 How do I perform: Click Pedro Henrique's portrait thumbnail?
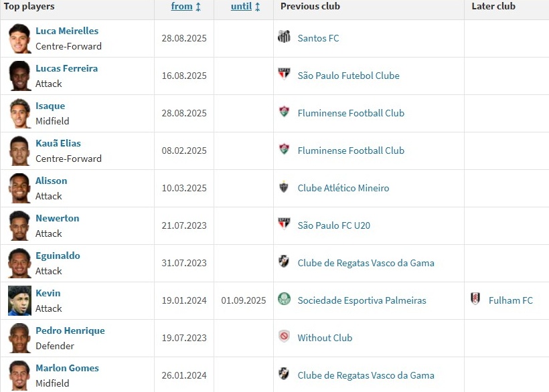tap(19, 338)
